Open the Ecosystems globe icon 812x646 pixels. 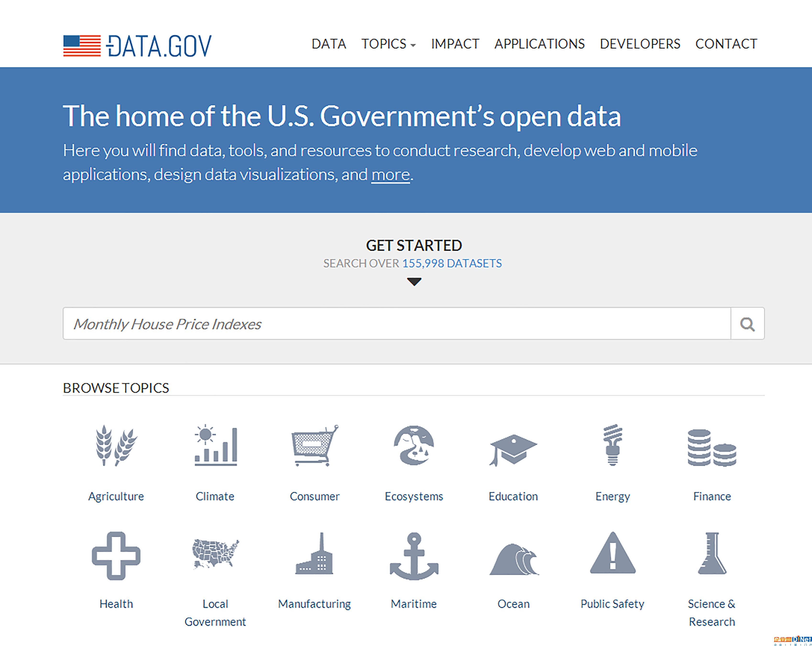point(414,445)
